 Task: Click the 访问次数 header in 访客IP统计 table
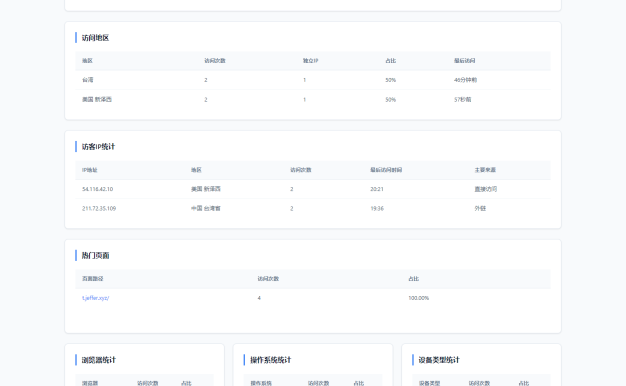[301, 170]
